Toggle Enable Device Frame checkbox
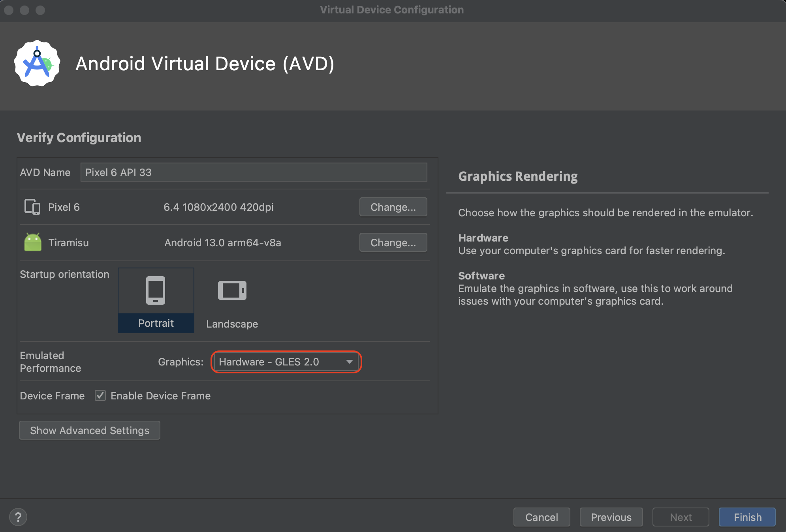786x532 pixels. (100, 395)
